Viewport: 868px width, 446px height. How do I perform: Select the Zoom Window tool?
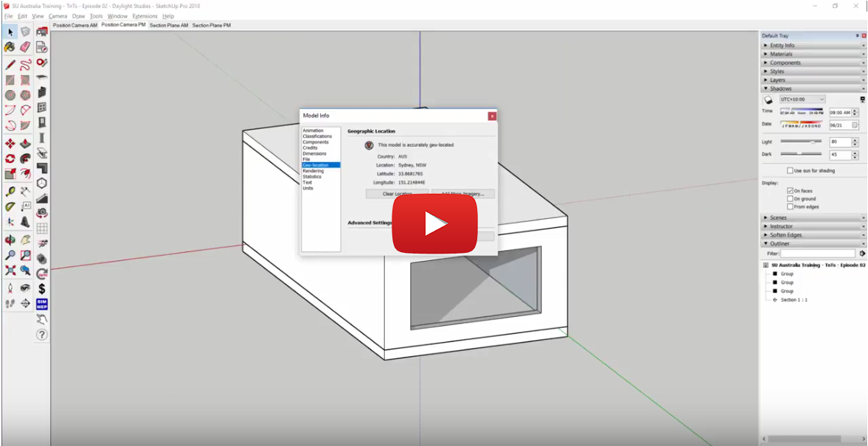26,255
